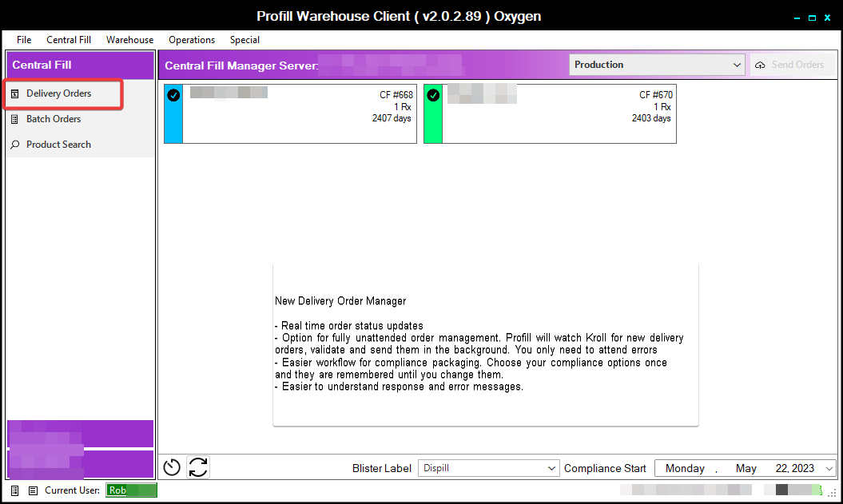The width and height of the screenshot is (843, 504).
Task: Select weekday Monday in Compliance Start date
Action: point(685,469)
